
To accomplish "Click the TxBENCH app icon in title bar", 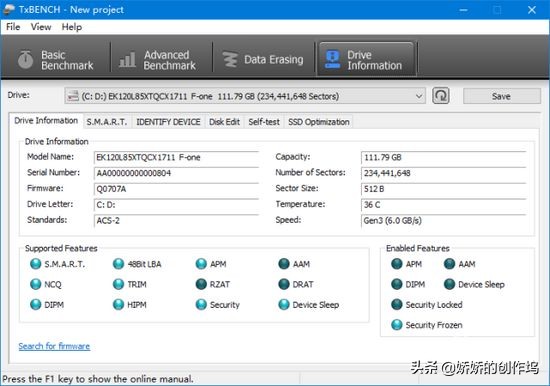I will (8, 9).
